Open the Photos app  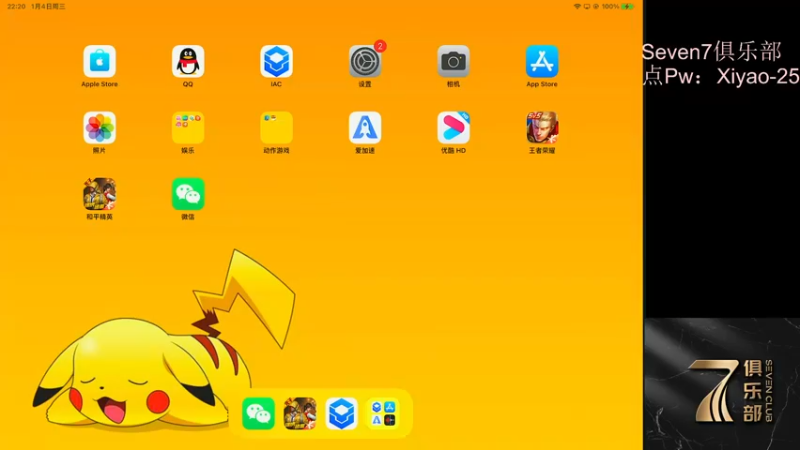99,128
